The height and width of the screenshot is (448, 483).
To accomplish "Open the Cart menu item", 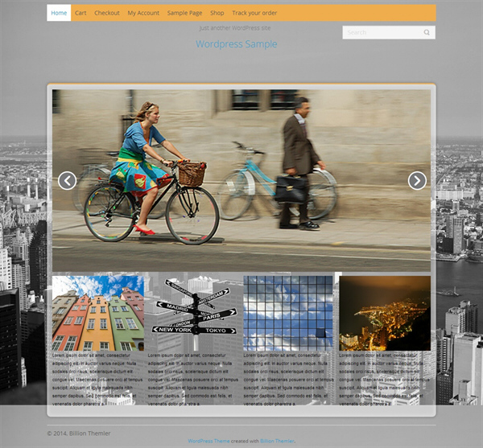I will 80,13.
